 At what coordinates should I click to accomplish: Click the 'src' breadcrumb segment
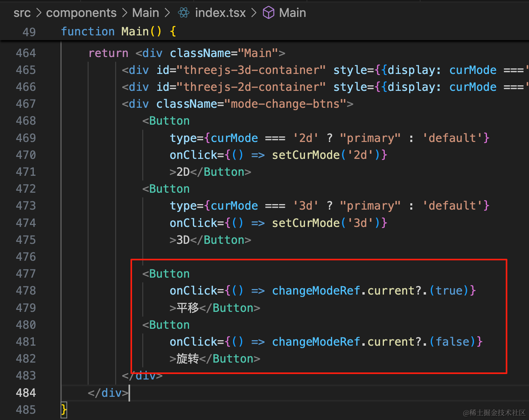(22, 13)
